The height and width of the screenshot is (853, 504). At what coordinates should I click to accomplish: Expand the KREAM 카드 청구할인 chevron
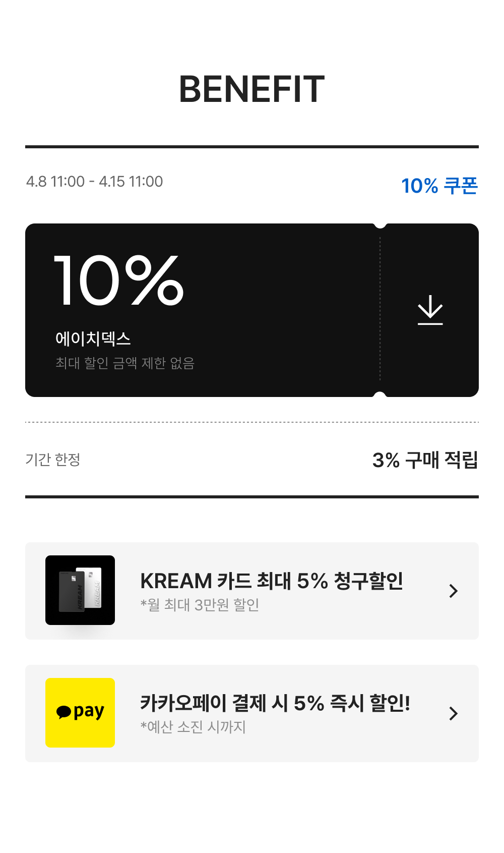453,591
